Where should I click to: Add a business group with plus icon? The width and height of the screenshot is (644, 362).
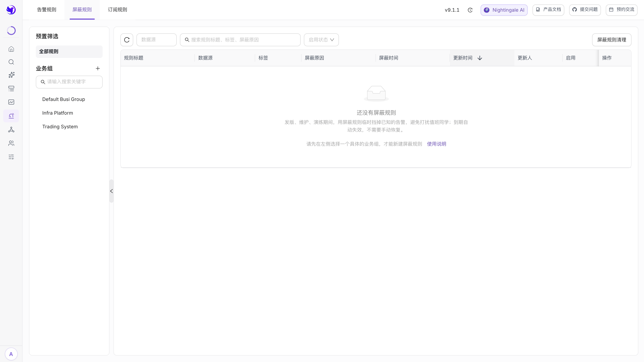tap(98, 68)
